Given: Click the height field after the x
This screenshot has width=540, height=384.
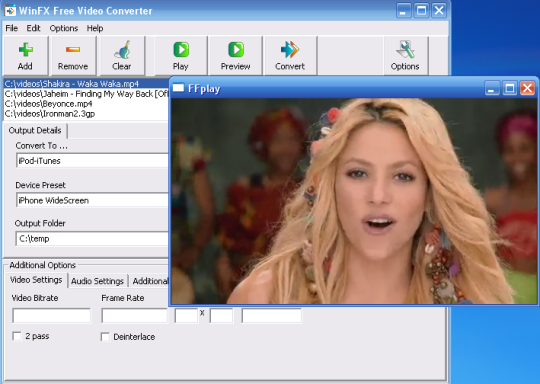Looking at the screenshot, I should 221,315.
